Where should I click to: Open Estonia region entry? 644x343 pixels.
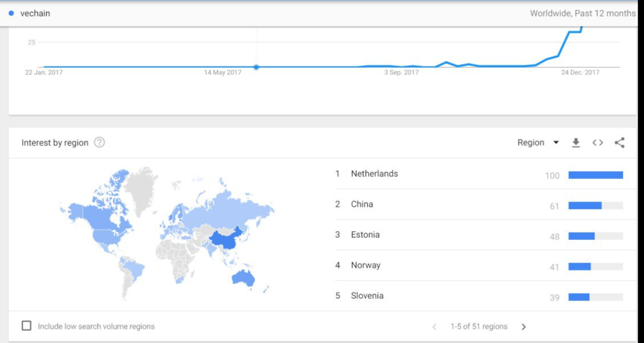pyautogui.click(x=365, y=234)
